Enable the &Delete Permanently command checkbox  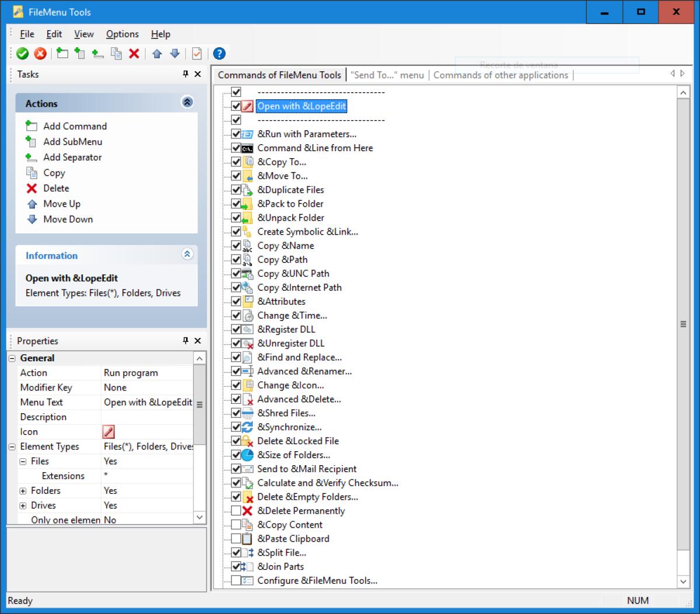236,511
